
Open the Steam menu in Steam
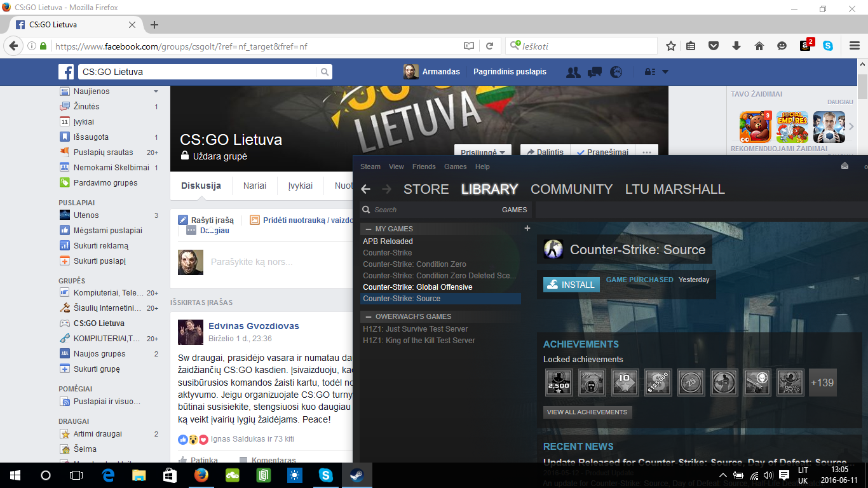click(370, 166)
